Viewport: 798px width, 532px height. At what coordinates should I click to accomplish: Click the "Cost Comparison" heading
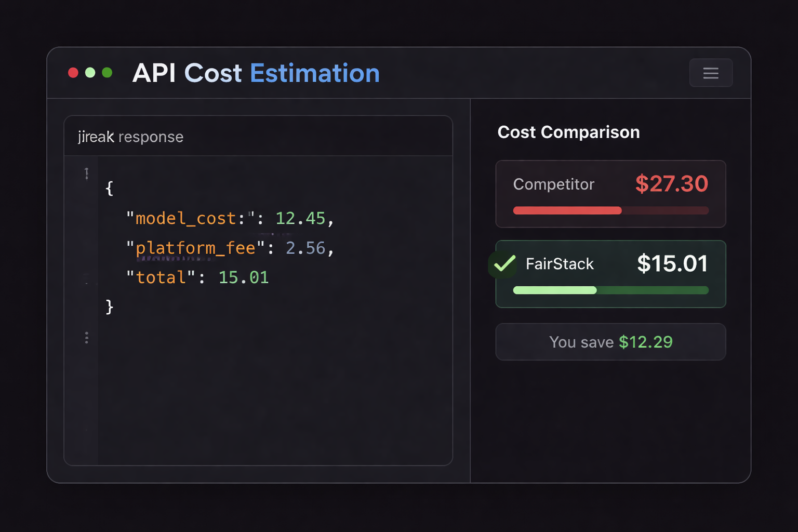pos(568,132)
